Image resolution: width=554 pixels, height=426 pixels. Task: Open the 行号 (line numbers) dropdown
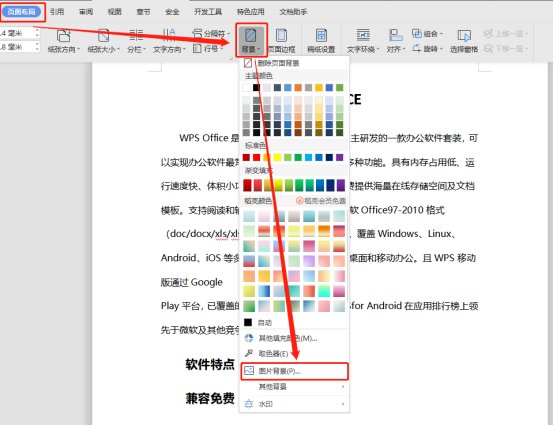(x=208, y=48)
